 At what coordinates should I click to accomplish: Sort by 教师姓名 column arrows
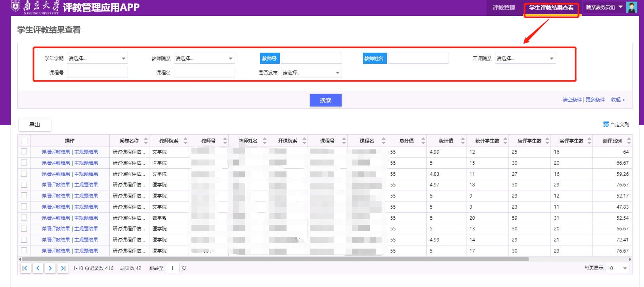[265, 141]
